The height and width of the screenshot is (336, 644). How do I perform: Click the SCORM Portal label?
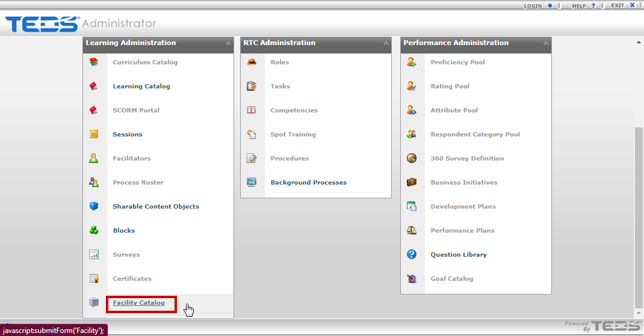click(x=136, y=111)
